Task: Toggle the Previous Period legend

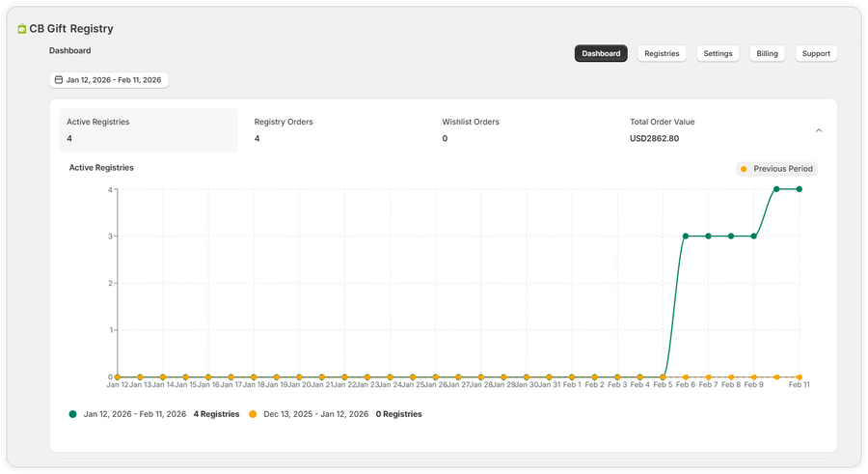Action: [x=776, y=169]
